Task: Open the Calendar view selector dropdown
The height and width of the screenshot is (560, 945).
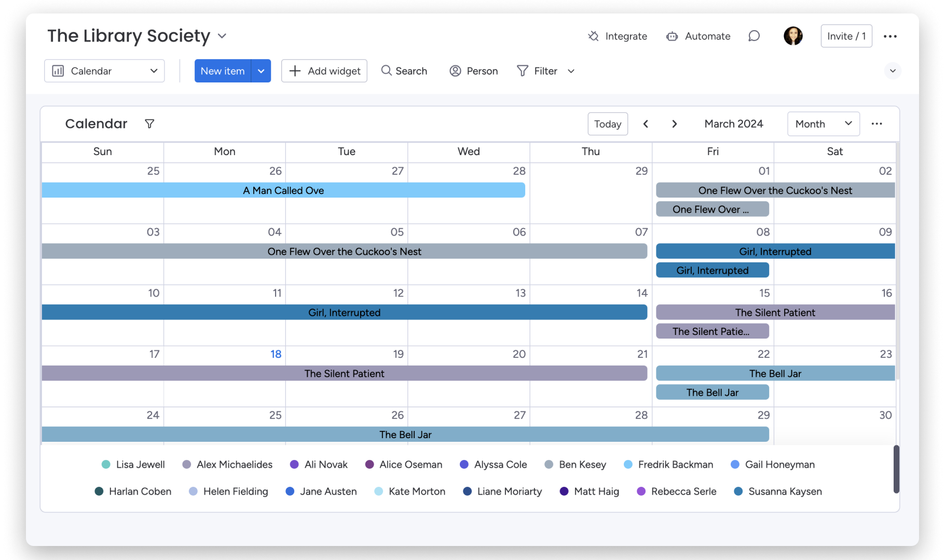Action: [104, 71]
